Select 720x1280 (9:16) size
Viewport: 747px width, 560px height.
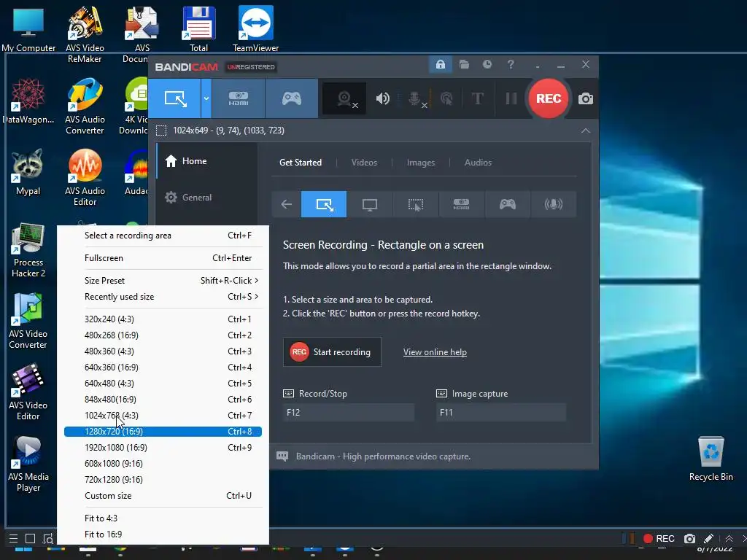[163, 480]
